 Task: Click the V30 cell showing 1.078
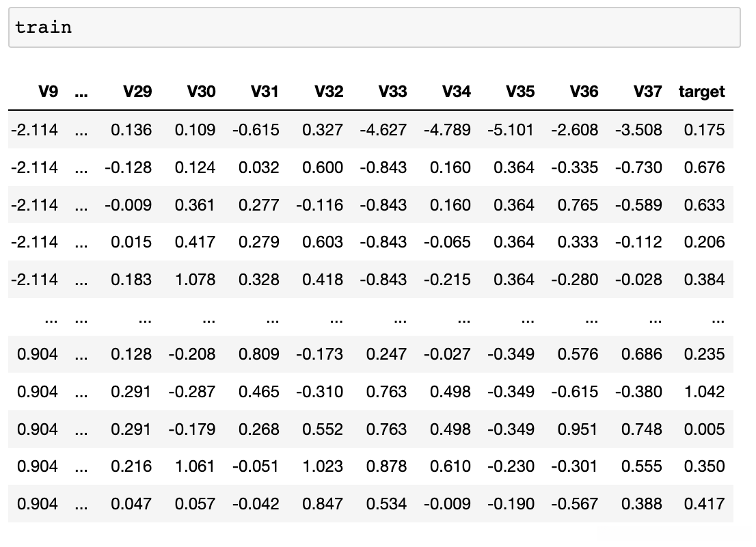[x=195, y=280]
